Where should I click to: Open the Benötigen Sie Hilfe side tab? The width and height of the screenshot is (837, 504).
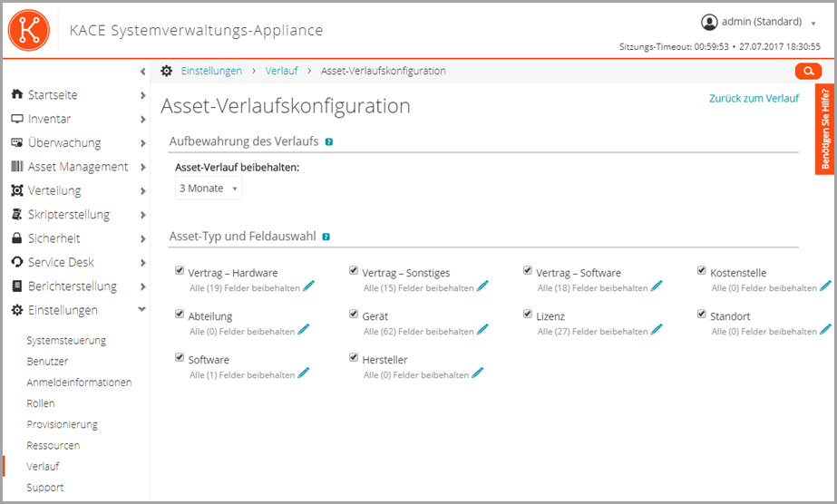tap(825, 130)
